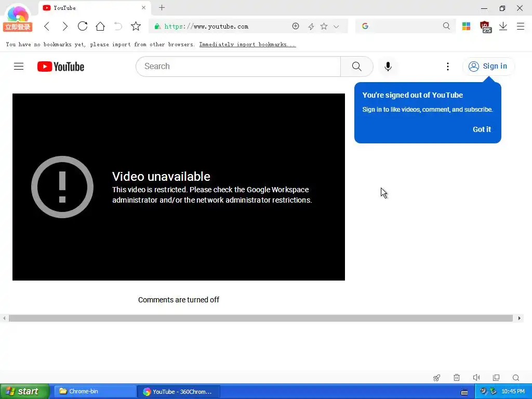Click the keyboard icon in the taskbar

(464, 392)
